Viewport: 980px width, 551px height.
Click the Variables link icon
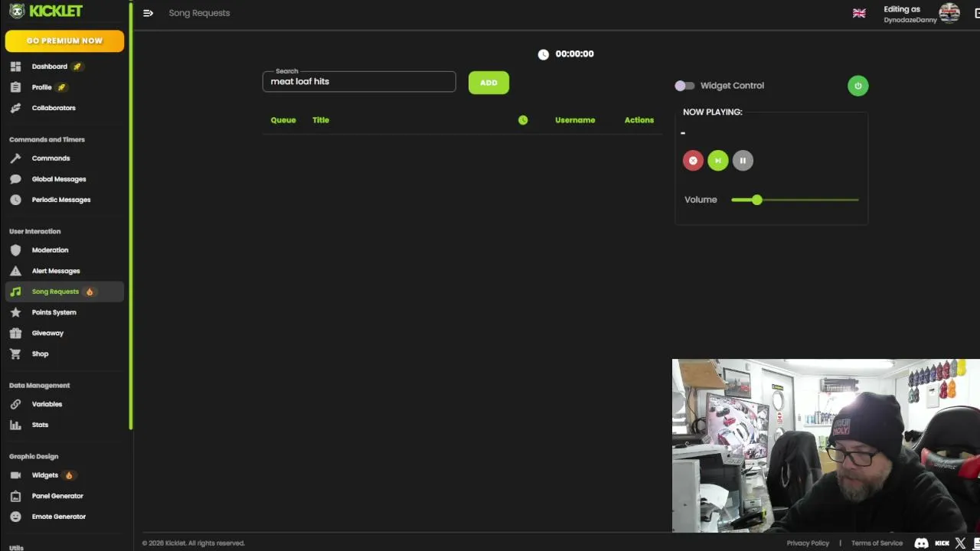tap(15, 404)
